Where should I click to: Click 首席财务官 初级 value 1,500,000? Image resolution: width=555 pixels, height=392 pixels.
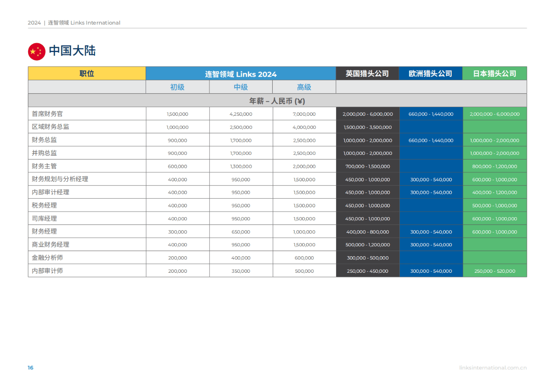point(177,114)
